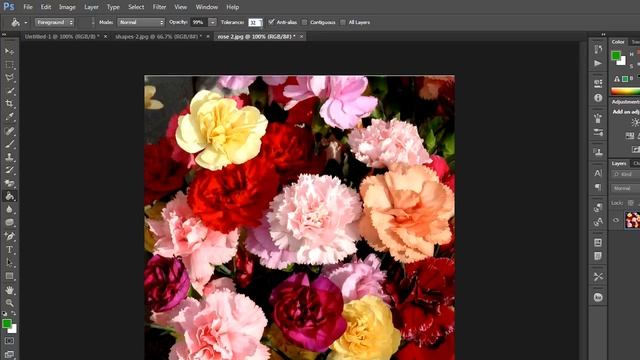Viewport: 640px width, 360px height.
Task: Switch to the Color panel tab
Action: pyautogui.click(x=618, y=42)
